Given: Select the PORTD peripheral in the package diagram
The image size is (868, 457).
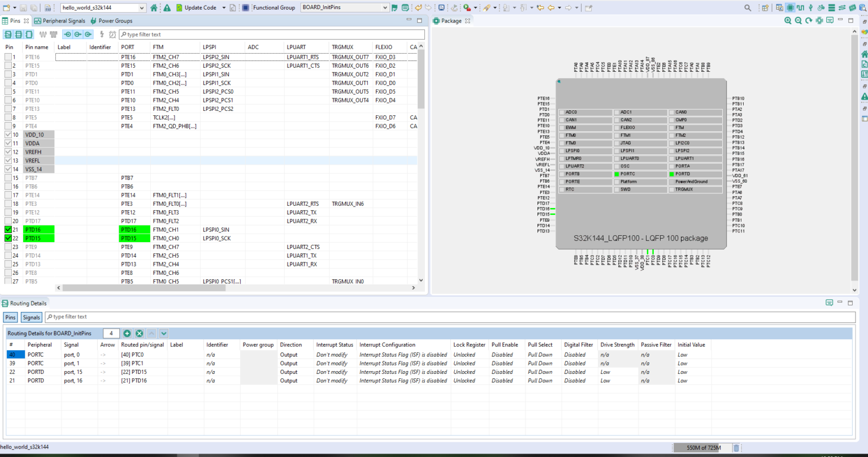Looking at the screenshot, I should (695, 174).
